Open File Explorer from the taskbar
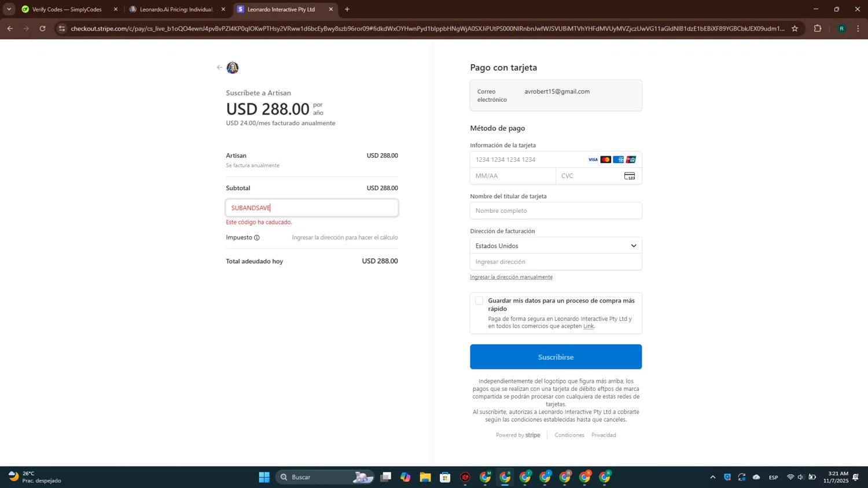Screen dimensions: 868x488 (425, 477)
